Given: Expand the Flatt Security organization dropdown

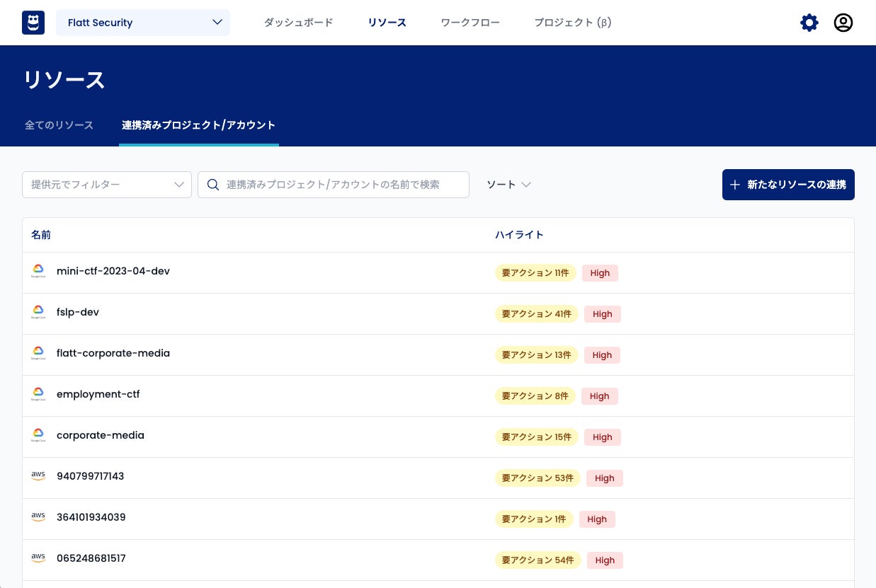Looking at the screenshot, I should point(143,23).
